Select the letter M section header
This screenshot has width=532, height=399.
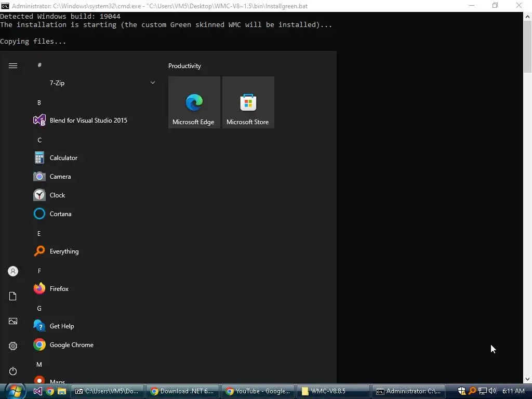coord(39,364)
